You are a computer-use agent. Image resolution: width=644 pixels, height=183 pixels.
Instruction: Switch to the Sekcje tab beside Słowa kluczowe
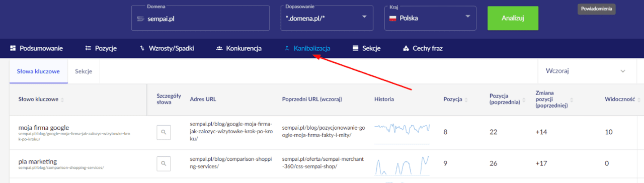pyautogui.click(x=84, y=71)
